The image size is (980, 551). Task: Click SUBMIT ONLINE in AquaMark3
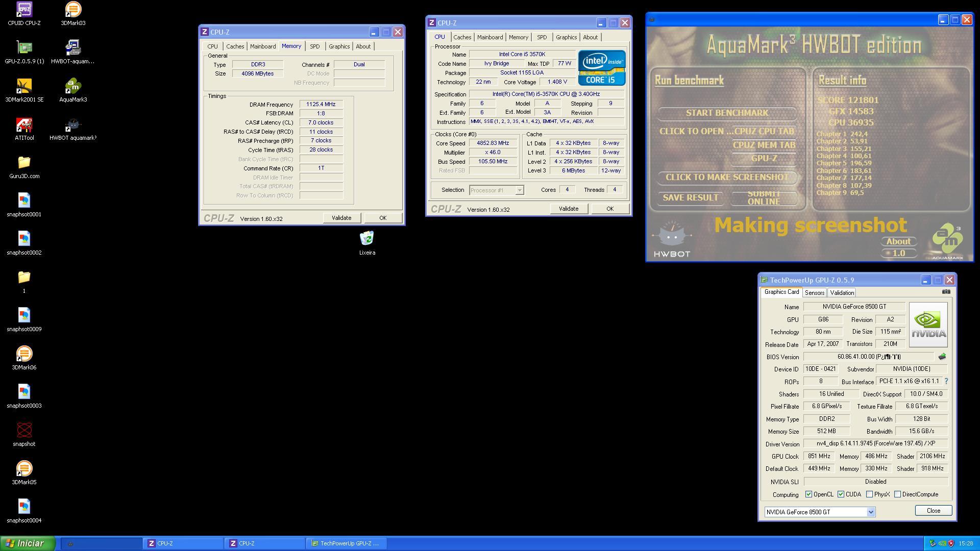click(764, 197)
